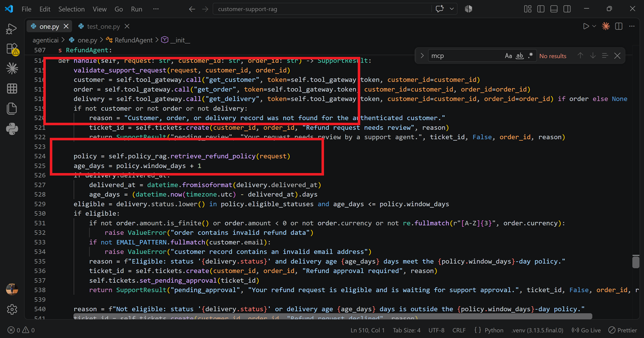Open Customize Layout button
644x338 pixels.
528,9
